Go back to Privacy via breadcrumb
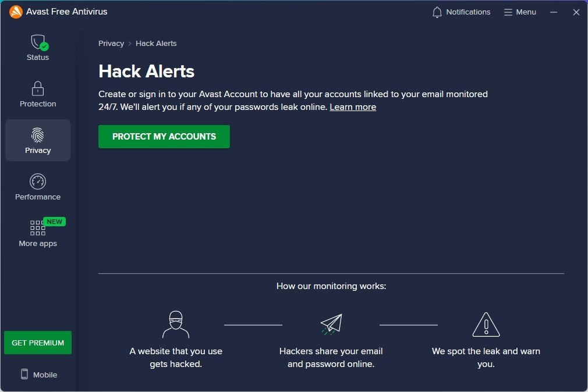This screenshot has height=392, width=588. [x=111, y=44]
